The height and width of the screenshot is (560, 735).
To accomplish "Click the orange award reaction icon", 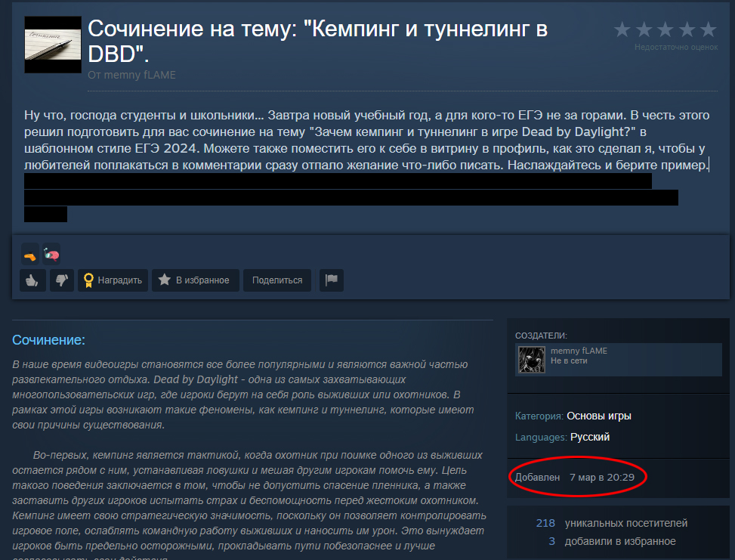I will [x=30, y=255].
